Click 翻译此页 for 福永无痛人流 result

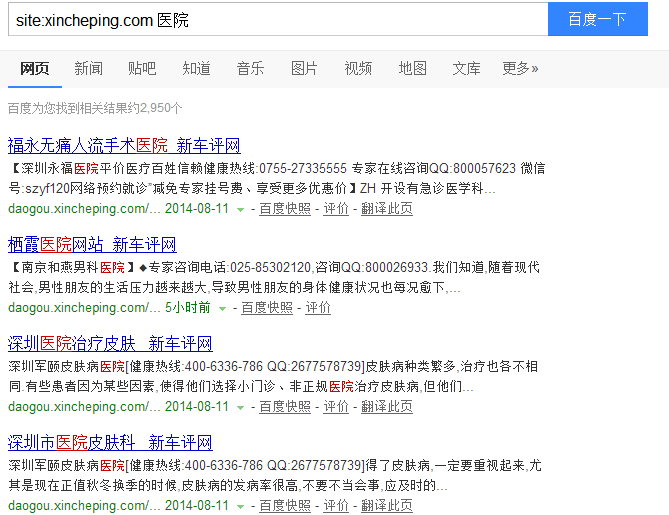click(387, 209)
